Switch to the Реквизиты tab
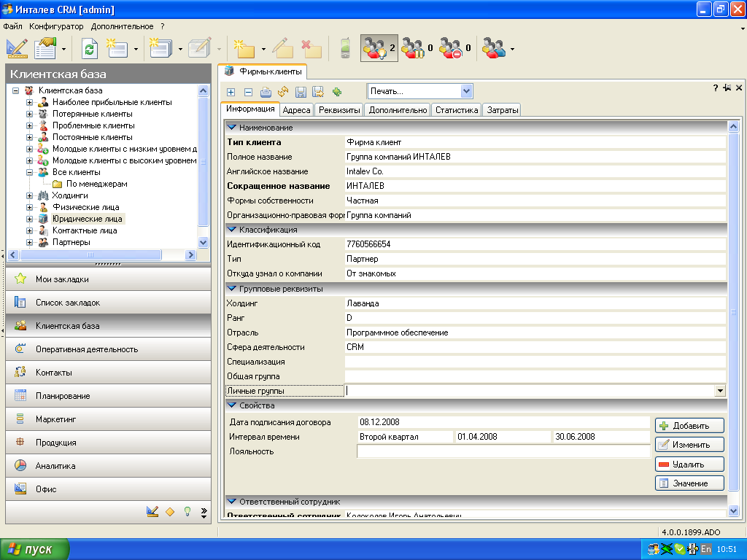Image resolution: width=747 pixels, height=560 pixels. (x=339, y=110)
